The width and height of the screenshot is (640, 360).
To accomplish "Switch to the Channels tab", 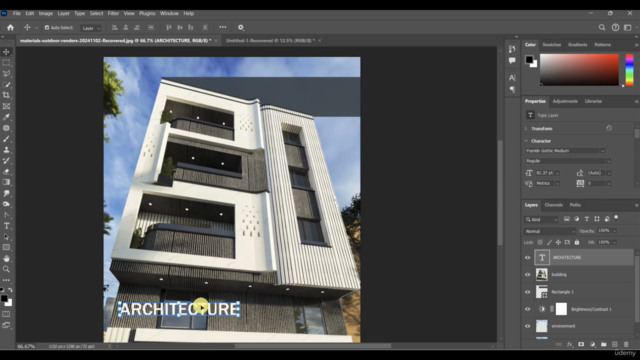I will pyautogui.click(x=553, y=205).
